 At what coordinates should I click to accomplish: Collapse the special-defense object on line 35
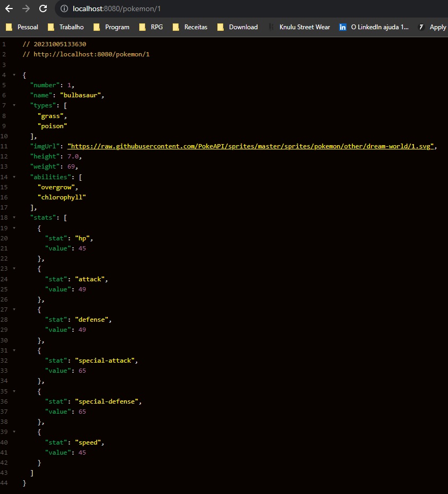14,391
